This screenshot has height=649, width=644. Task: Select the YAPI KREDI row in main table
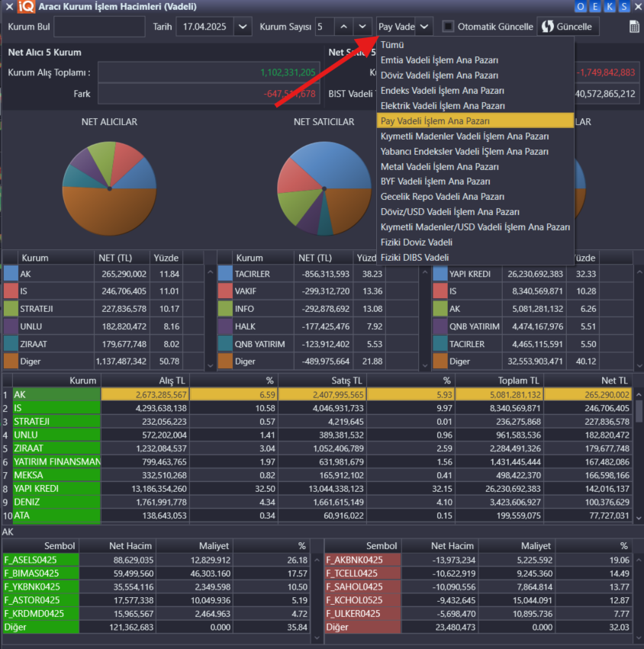point(317,488)
